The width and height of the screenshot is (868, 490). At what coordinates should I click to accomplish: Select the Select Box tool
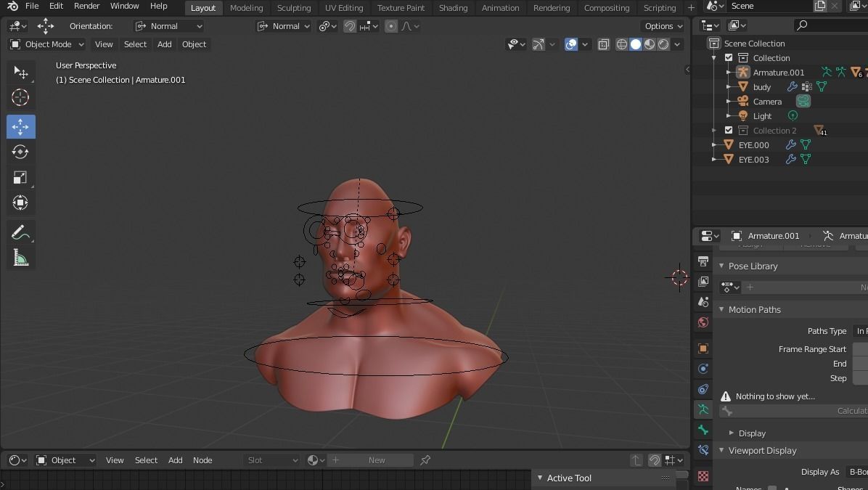click(20, 72)
